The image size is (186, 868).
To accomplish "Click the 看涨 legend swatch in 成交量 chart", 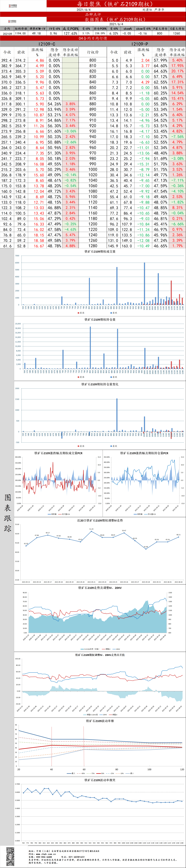I will (78, 313).
